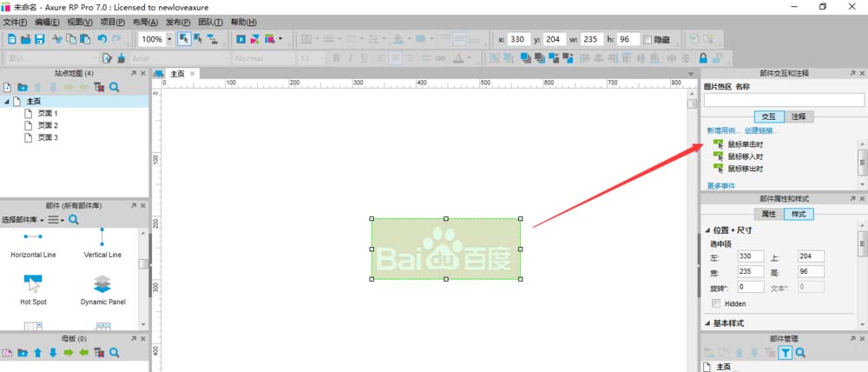This screenshot has height=372, width=868.
Task: Select 页面 2 in the sitemap
Action: [48, 125]
